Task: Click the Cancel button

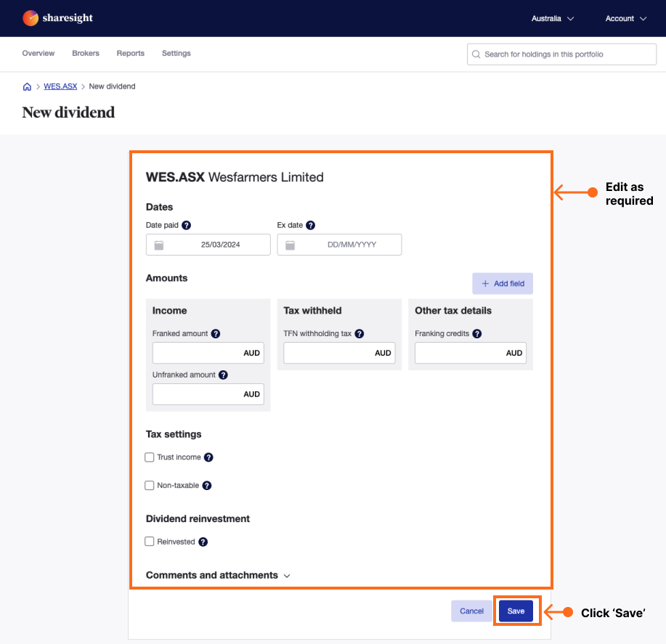Action: click(471, 611)
